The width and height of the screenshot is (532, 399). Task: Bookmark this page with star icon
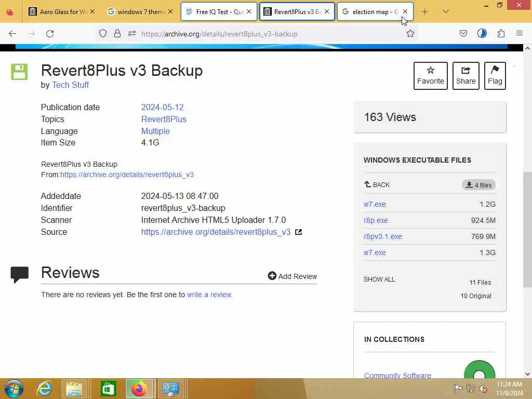pos(410,33)
